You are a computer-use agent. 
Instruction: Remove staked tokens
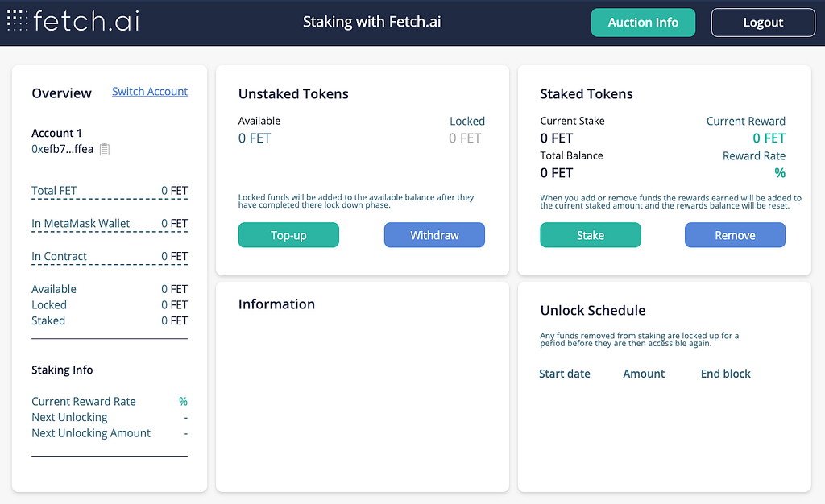click(735, 235)
